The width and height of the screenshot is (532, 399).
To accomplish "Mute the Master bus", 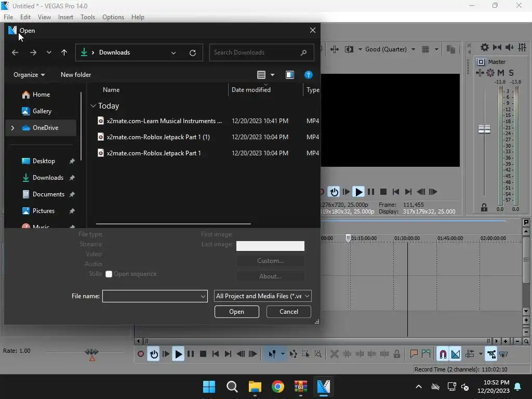I will click(501, 73).
